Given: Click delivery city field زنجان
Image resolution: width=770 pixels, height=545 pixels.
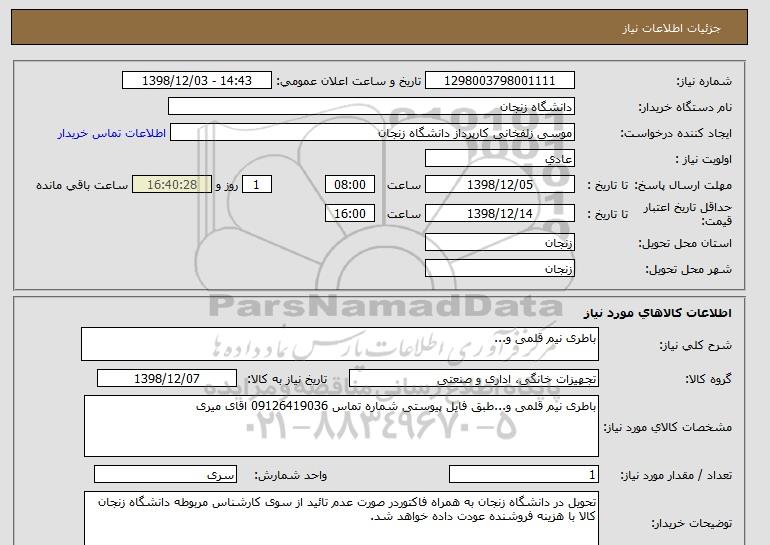Looking at the screenshot, I should [x=499, y=269].
